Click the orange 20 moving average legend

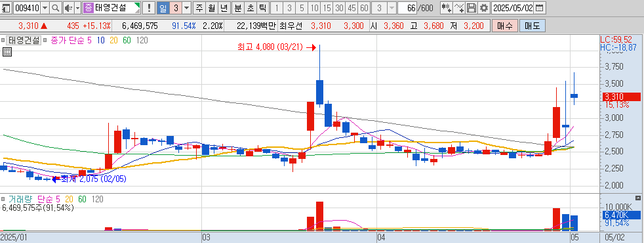coord(113,40)
